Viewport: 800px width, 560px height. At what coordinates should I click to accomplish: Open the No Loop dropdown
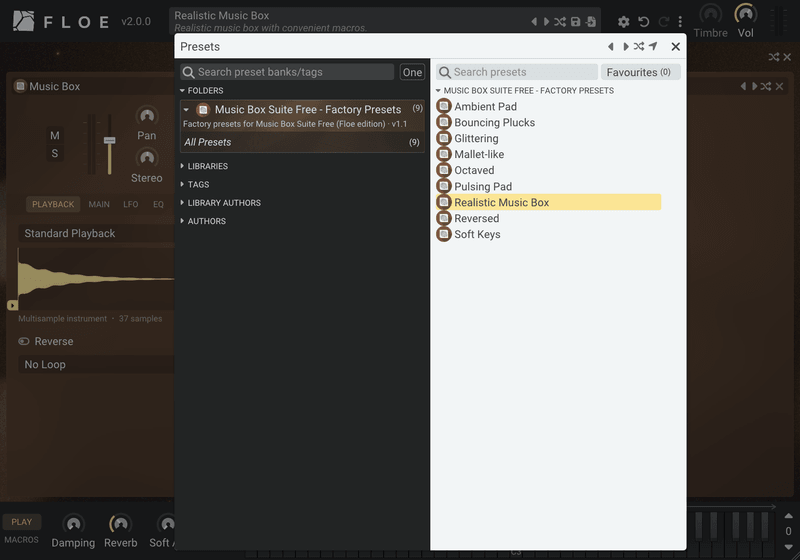[97, 365]
